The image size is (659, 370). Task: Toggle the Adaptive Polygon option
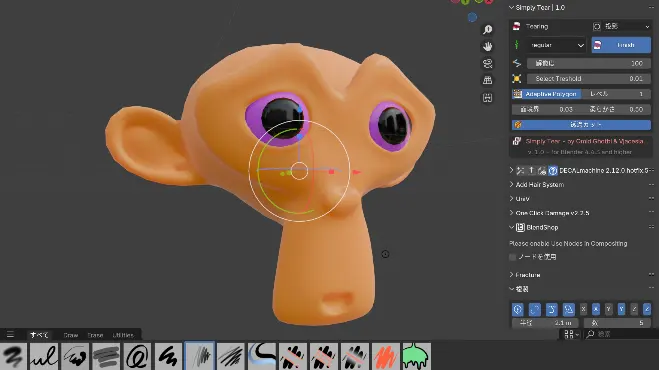[546, 94]
